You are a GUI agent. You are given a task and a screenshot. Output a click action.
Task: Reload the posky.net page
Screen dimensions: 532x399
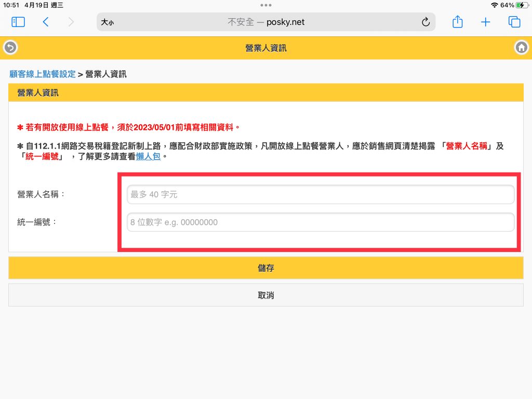pyautogui.click(x=425, y=22)
